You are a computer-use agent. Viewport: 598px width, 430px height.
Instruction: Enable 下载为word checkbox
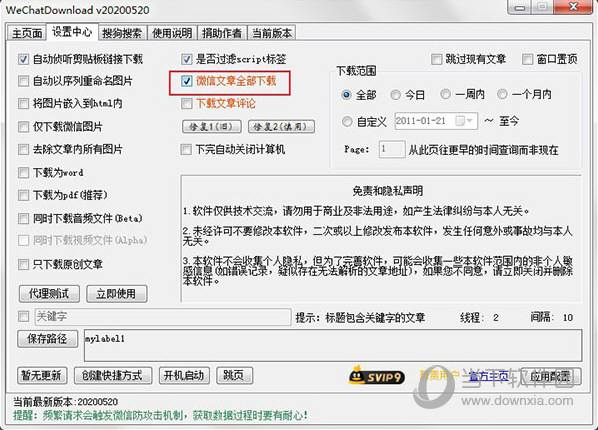[x=23, y=172]
